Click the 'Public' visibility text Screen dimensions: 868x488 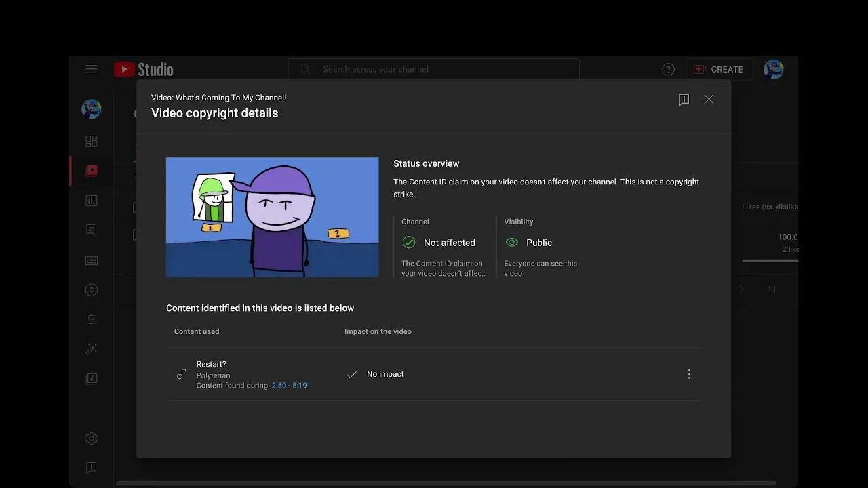click(539, 243)
